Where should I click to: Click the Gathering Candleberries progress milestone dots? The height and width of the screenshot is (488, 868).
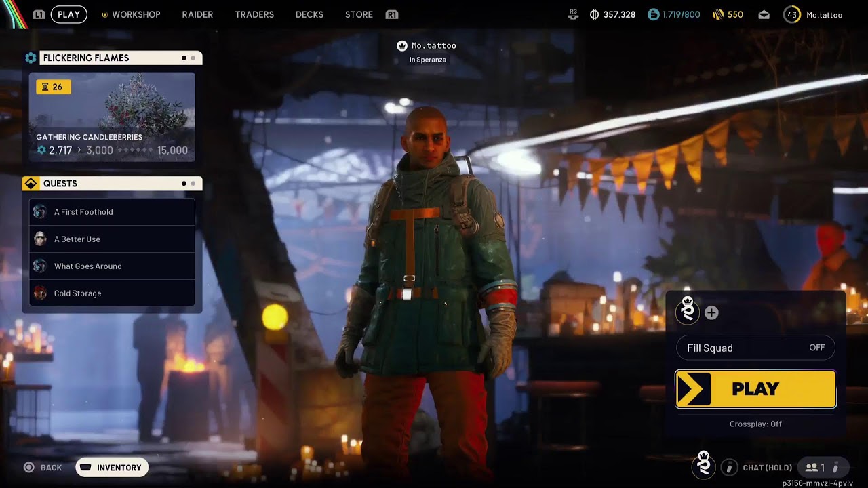135,150
